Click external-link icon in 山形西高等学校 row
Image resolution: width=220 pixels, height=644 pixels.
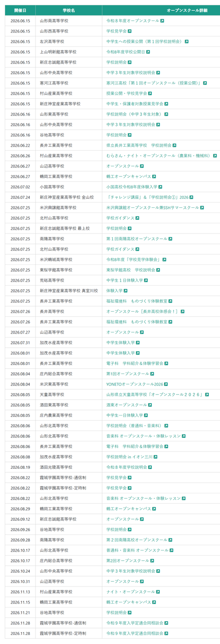click(130, 31)
